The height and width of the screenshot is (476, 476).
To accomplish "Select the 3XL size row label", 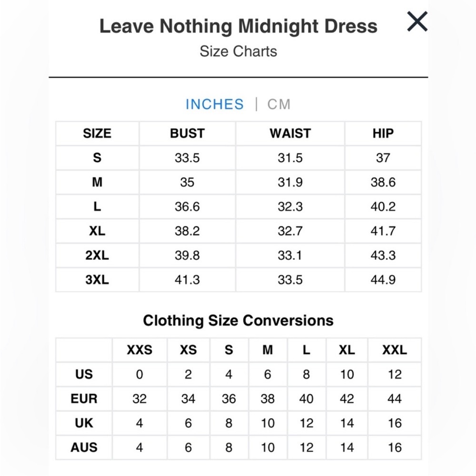I will click(97, 279).
